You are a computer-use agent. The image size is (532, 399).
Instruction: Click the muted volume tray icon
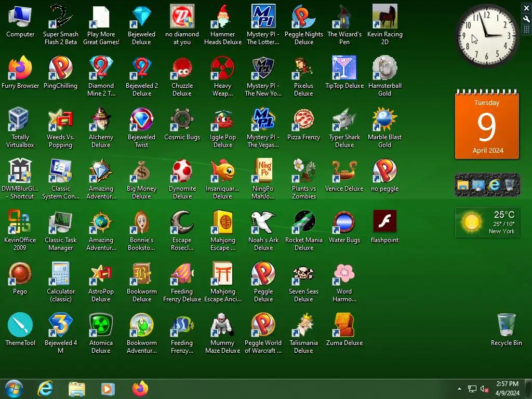pos(485,389)
